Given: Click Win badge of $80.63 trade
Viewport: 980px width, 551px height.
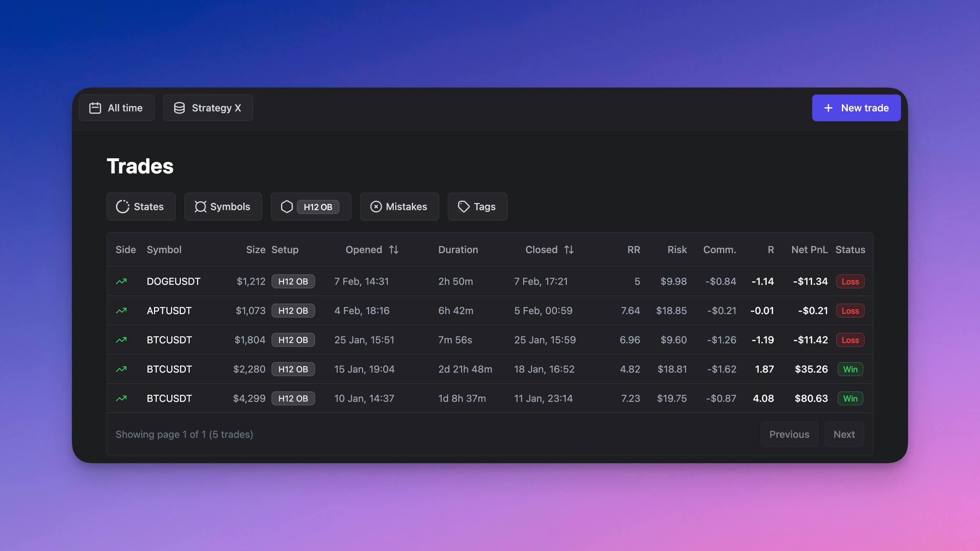Looking at the screenshot, I should 850,398.
